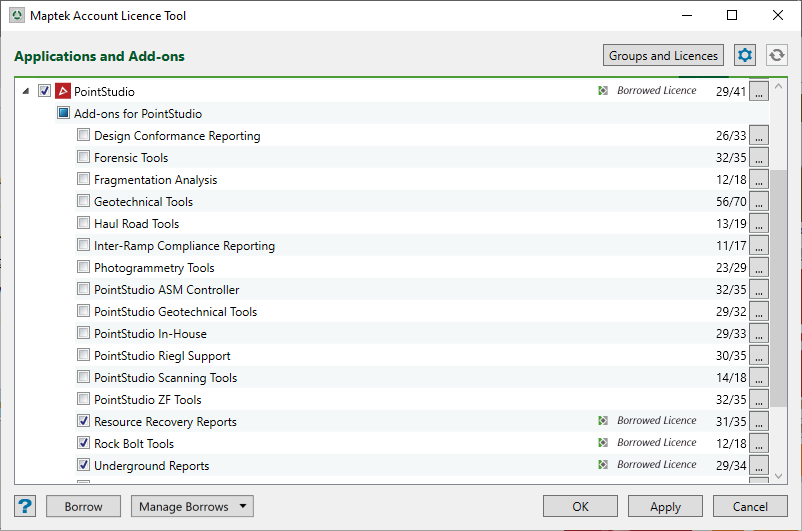This screenshot has width=802, height=531.
Task: Open ellipsis button for Photogrammetry Tools
Action: pyautogui.click(x=759, y=268)
